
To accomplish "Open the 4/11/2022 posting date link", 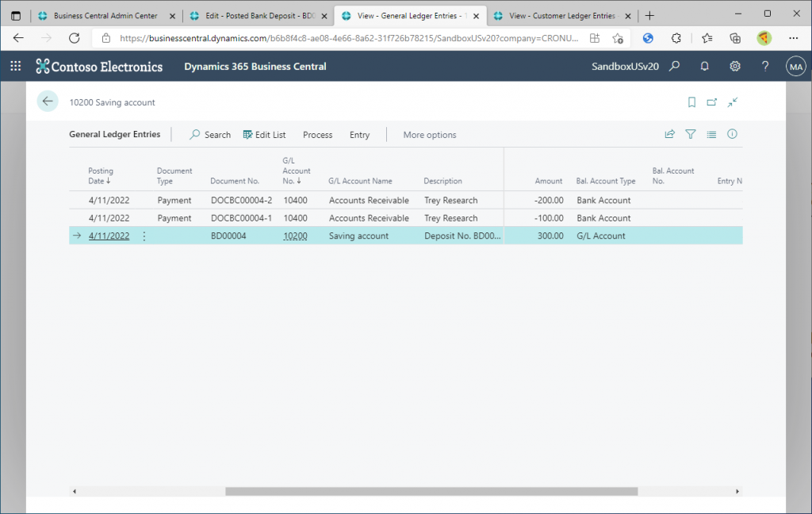I will (109, 236).
